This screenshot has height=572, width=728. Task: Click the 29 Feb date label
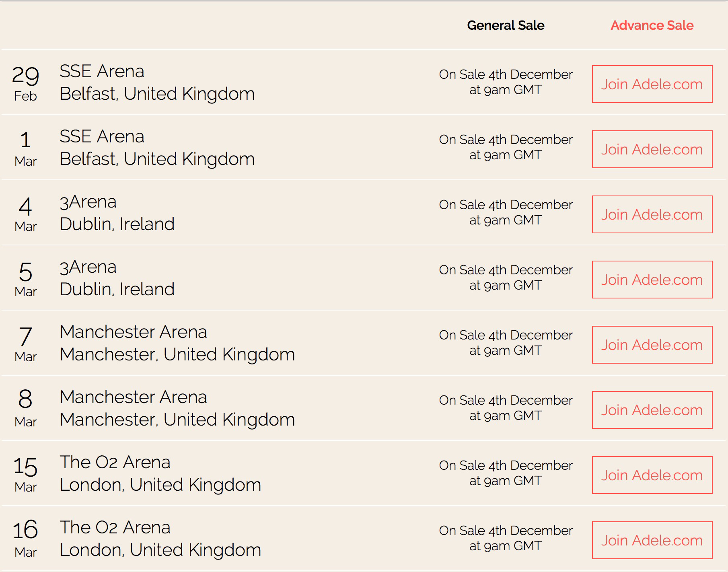click(25, 83)
